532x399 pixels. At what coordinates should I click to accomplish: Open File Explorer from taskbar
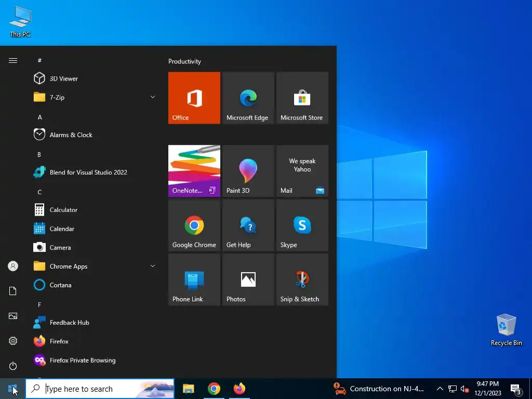(188, 389)
